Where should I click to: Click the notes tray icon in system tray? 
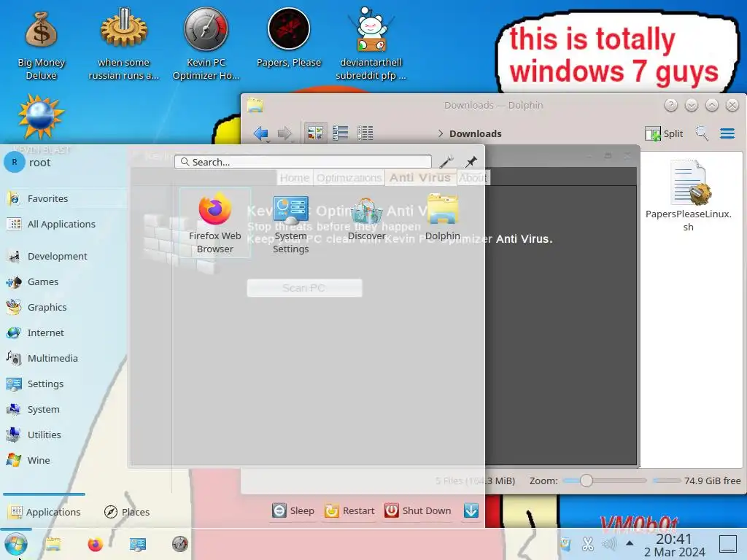click(x=566, y=544)
